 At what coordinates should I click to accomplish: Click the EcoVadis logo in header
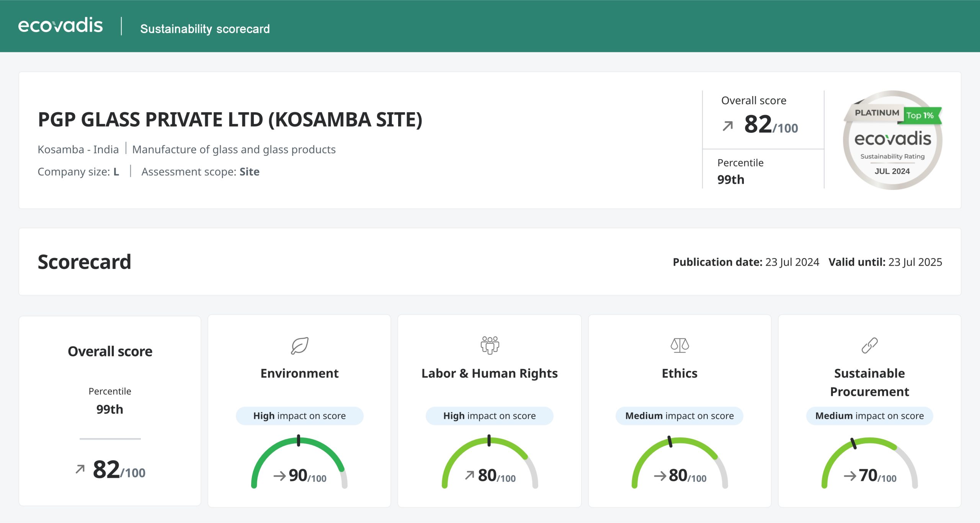click(x=60, y=26)
